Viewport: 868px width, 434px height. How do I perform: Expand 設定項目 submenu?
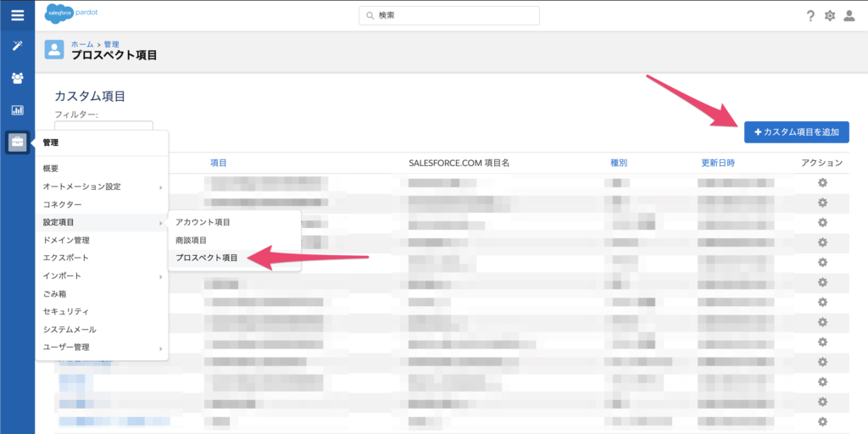coord(102,223)
